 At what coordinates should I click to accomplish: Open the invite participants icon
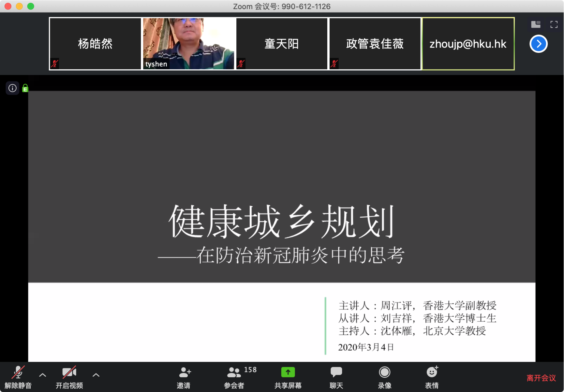184,372
